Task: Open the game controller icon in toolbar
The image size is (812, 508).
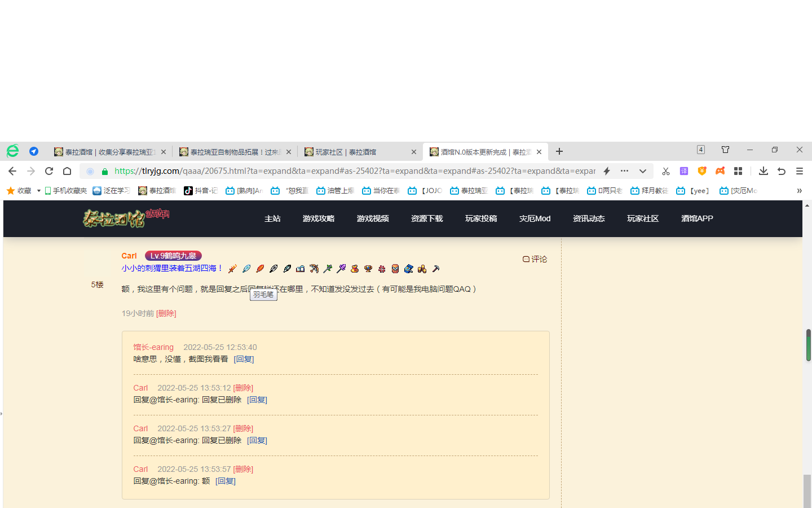Action: (x=720, y=171)
